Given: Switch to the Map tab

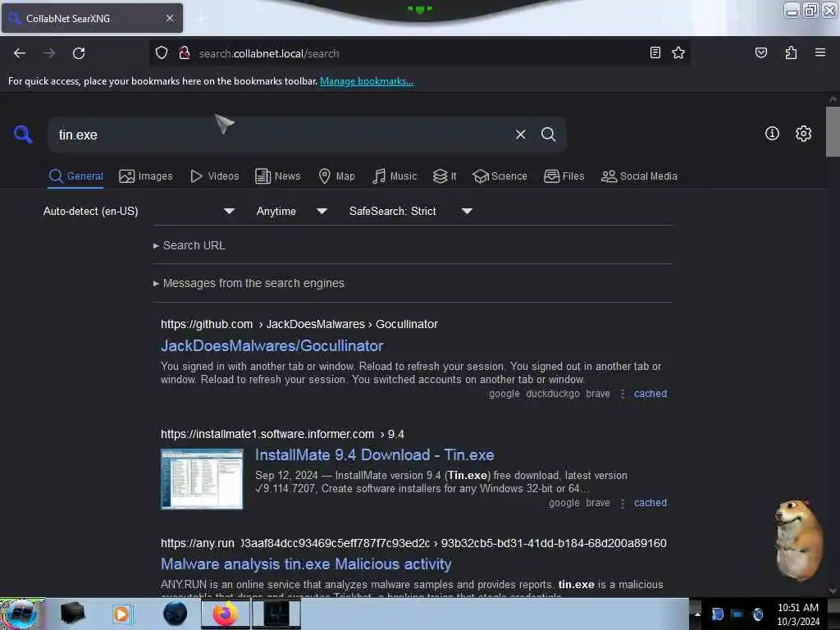Looking at the screenshot, I should click(x=336, y=176).
